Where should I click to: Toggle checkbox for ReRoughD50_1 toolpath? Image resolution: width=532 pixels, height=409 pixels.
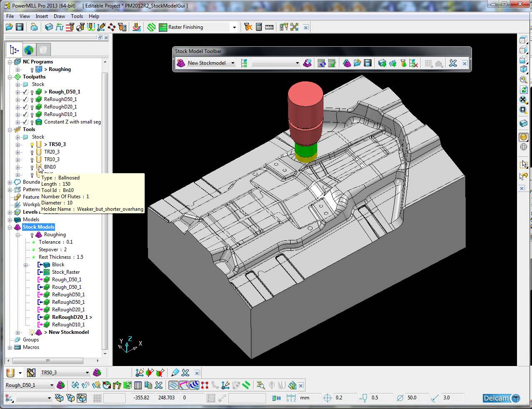click(25, 99)
